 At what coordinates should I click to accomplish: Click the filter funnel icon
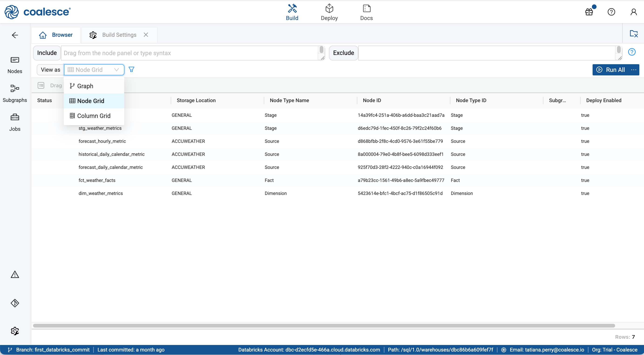point(131,70)
